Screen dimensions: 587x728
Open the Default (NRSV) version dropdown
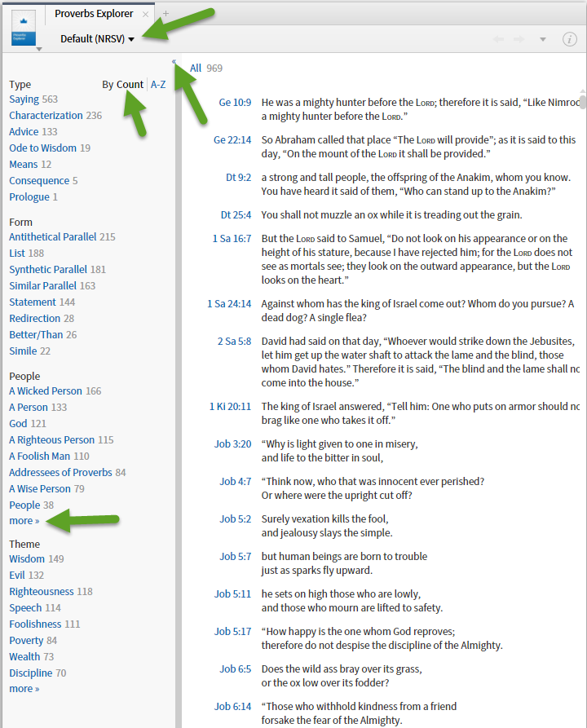point(97,39)
